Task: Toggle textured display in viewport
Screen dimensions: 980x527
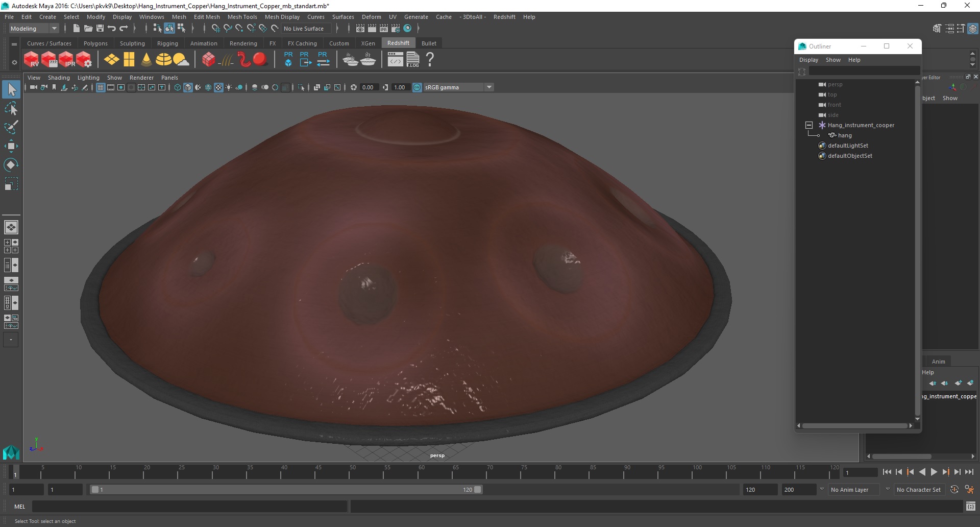Action: pyautogui.click(x=218, y=87)
